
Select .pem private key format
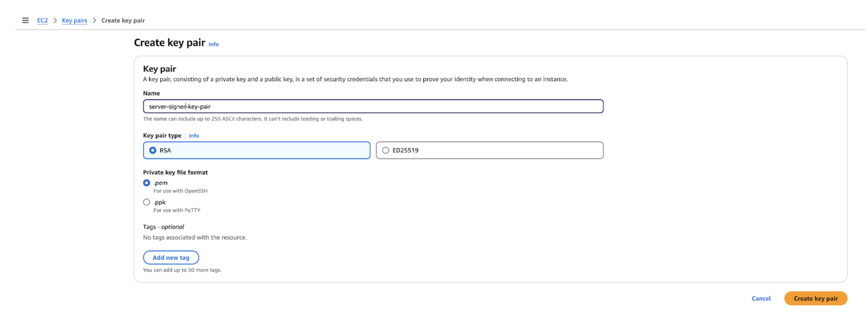[147, 183]
